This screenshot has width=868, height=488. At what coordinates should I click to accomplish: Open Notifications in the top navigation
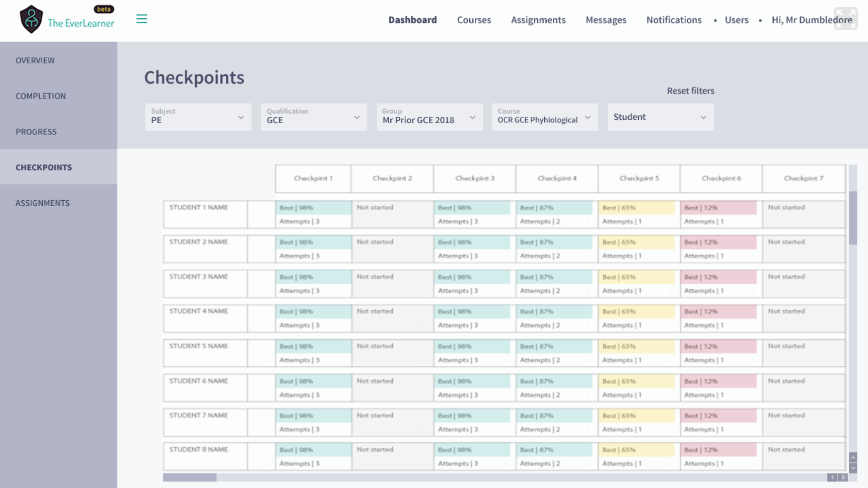(x=674, y=20)
